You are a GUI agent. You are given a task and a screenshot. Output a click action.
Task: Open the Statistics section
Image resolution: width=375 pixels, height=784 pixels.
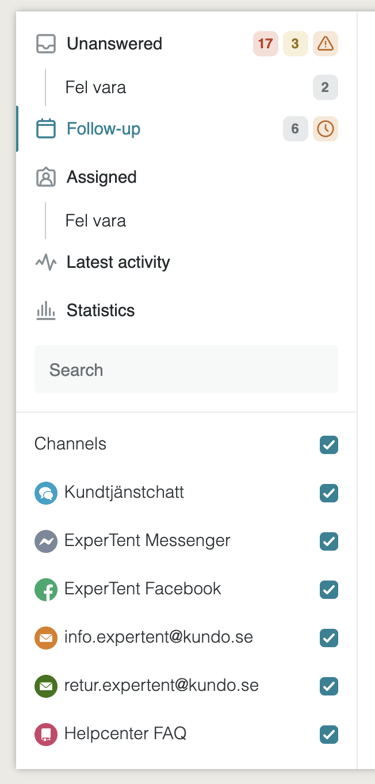100,310
